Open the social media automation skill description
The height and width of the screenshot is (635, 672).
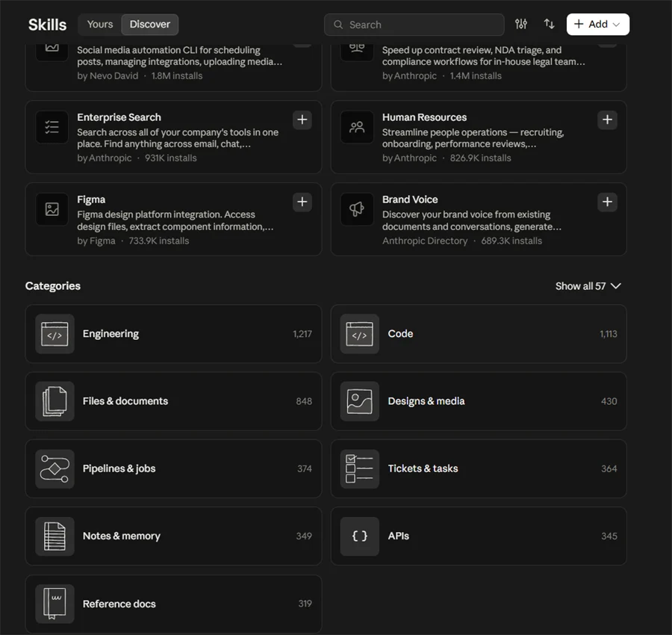pyautogui.click(x=179, y=56)
